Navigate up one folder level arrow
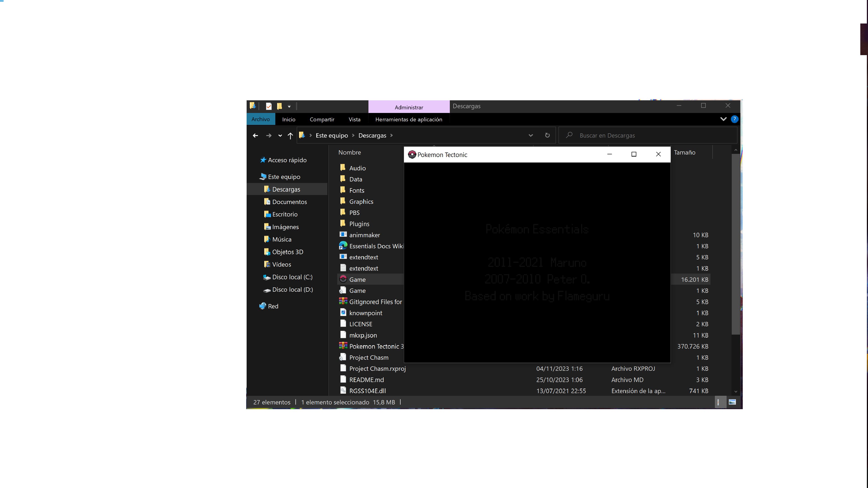This screenshot has width=868, height=488. click(290, 136)
